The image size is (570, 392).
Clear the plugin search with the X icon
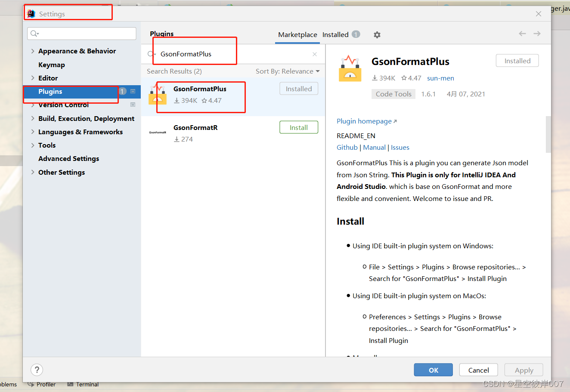pos(315,54)
